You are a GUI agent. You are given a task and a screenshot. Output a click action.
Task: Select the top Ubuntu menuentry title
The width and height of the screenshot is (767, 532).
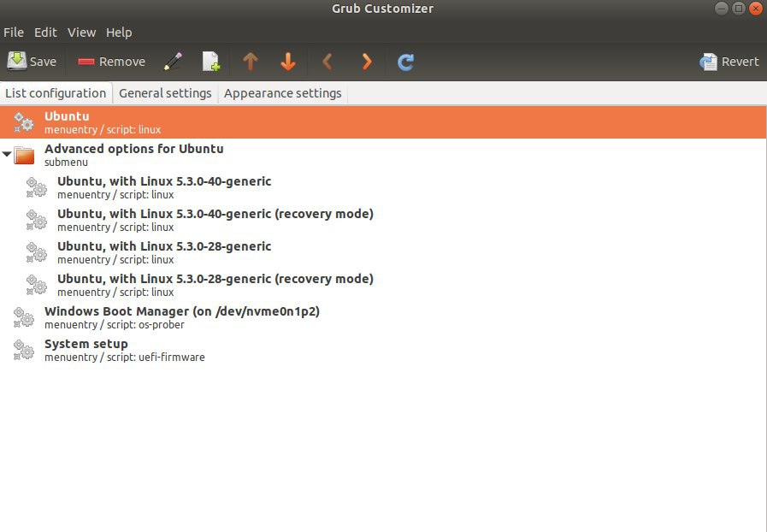67,116
